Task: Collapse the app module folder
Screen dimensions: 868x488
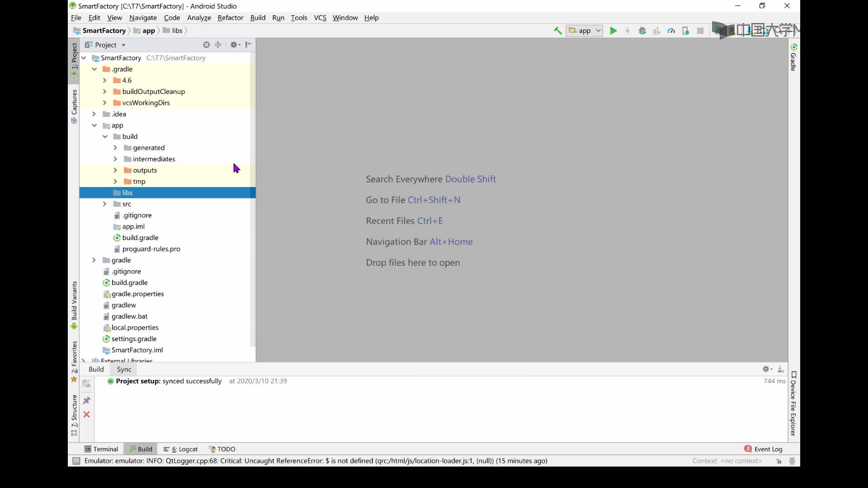Action: pyautogui.click(x=94, y=125)
